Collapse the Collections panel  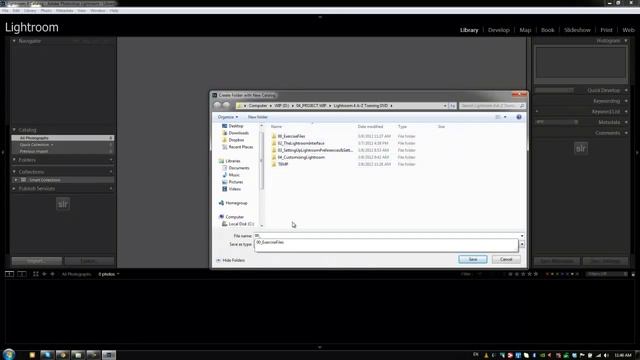(14, 172)
